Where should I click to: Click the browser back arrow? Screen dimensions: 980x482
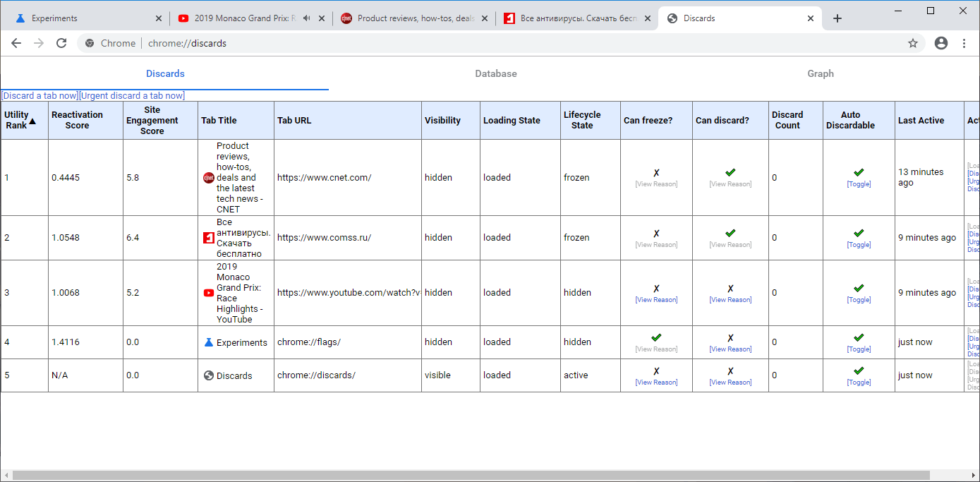pyautogui.click(x=16, y=43)
